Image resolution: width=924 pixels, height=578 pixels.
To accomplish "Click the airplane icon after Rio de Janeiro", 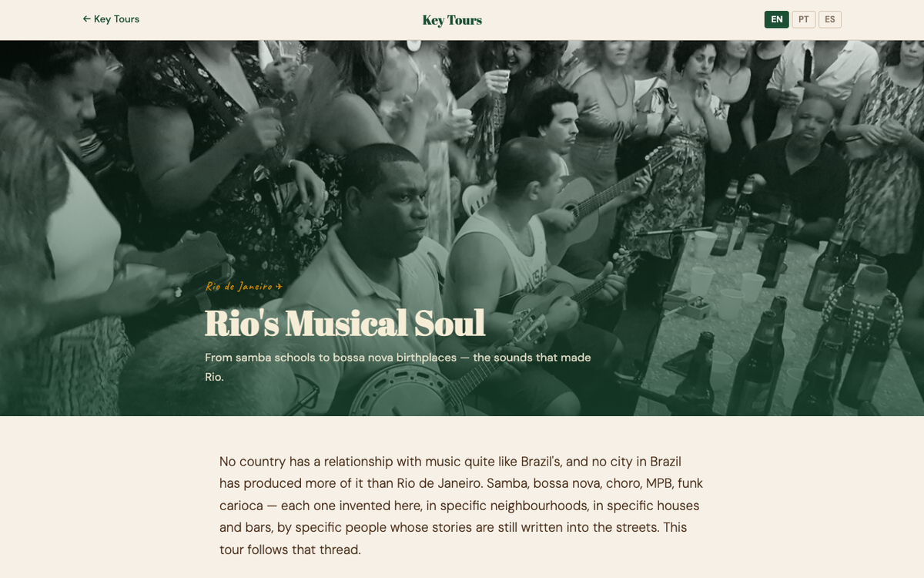I will pyautogui.click(x=279, y=287).
